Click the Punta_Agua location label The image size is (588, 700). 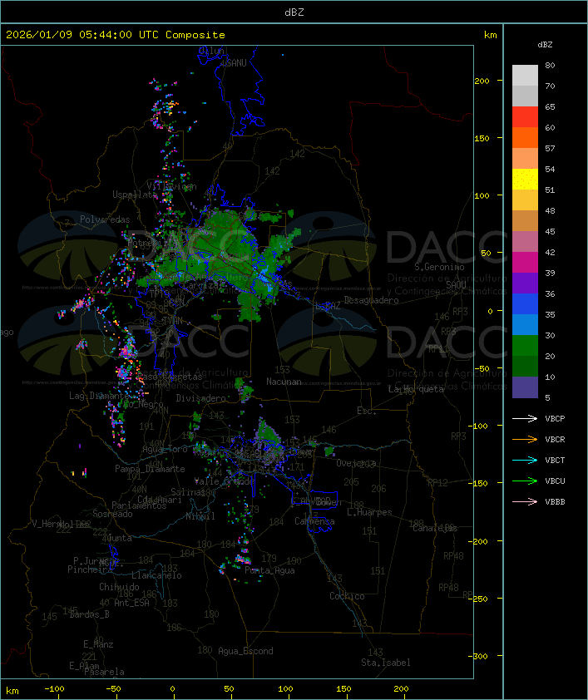271,570
